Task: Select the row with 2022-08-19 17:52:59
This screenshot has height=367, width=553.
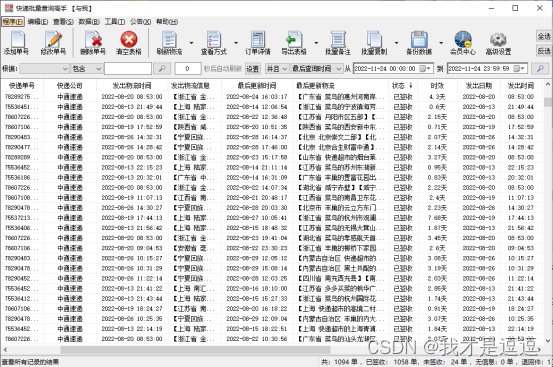Action: [x=272, y=127]
